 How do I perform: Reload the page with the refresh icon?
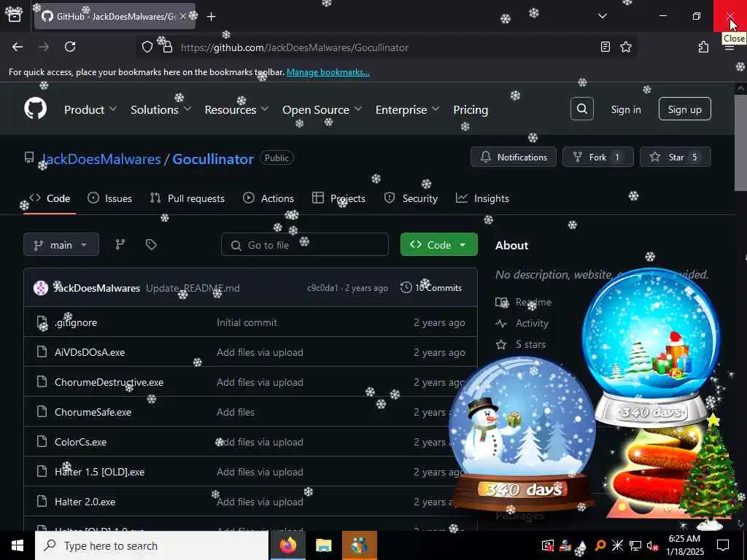pyautogui.click(x=70, y=47)
